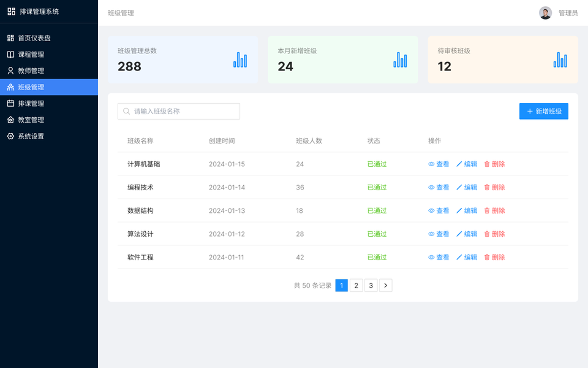Click the class name 软件工程
588x368 pixels.
coord(140,257)
